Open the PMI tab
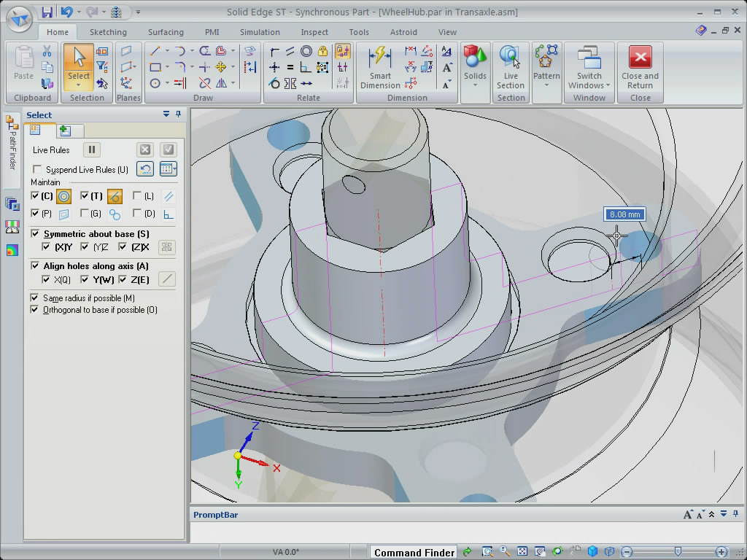Screen dimensions: 747x560 click(x=212, y=32)
